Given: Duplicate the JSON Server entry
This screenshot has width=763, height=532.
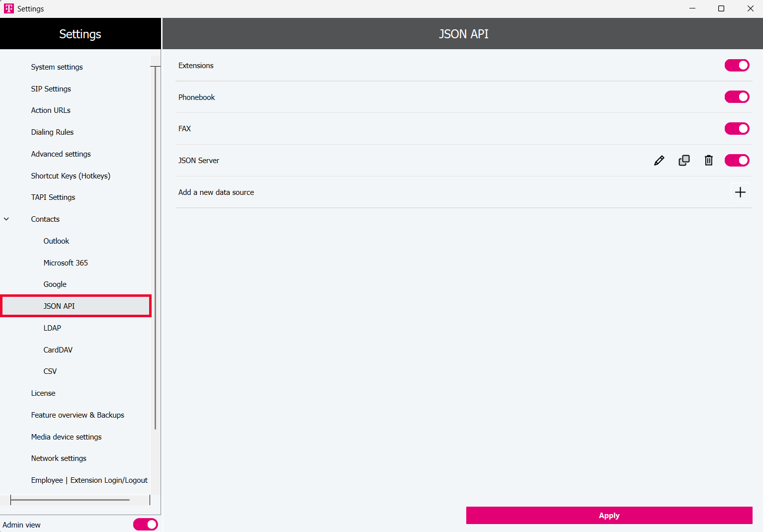Looking at the screenshot, I should (x=684, y=161).
